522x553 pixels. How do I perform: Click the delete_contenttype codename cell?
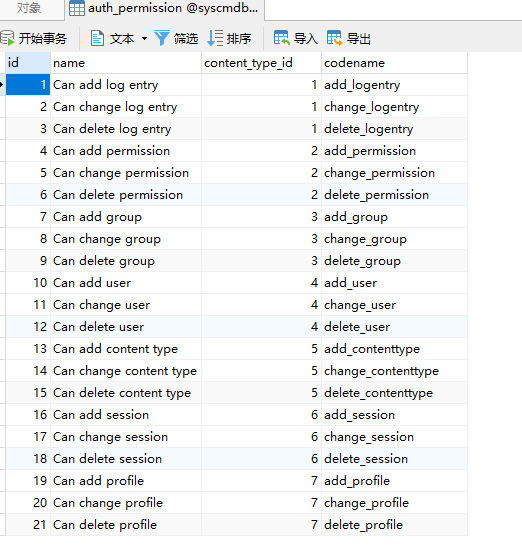point(394,393)
